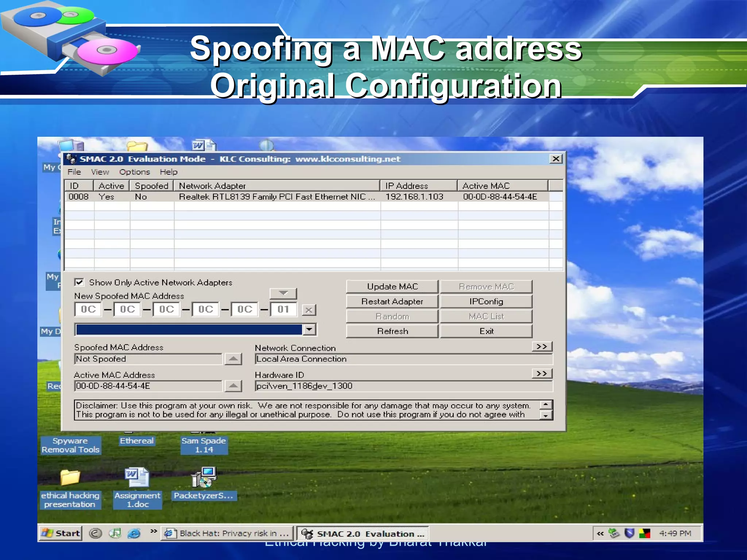Click the Restart Adapter button
The width and height of the screenshot is (747, 560).
(x=392, y=302)
